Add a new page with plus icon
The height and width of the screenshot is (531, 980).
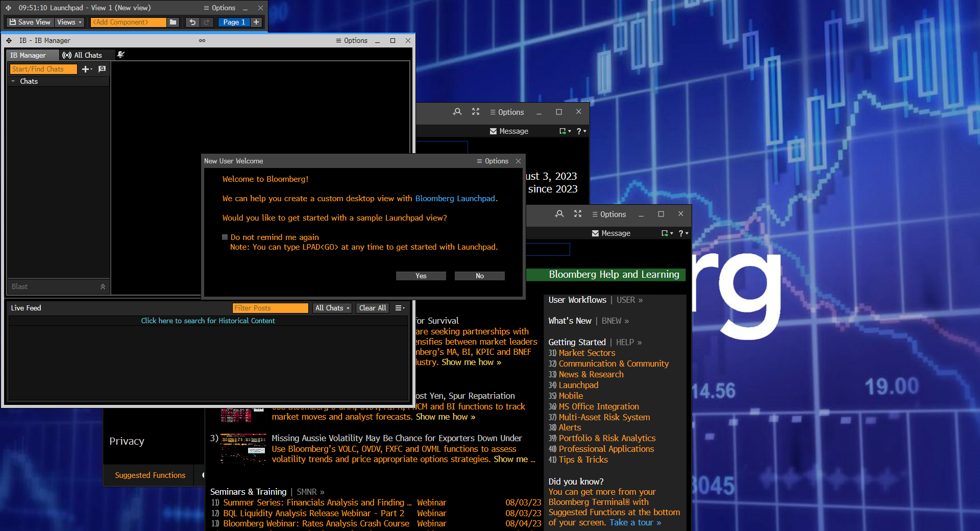click(256, 22)
